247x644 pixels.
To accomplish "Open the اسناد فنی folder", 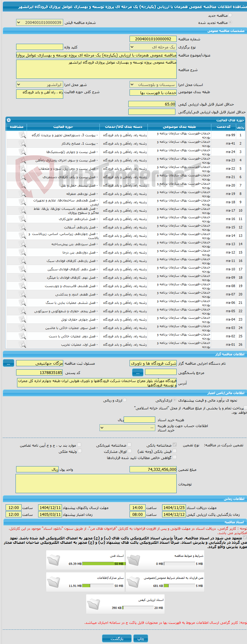I will click(54, 560).
